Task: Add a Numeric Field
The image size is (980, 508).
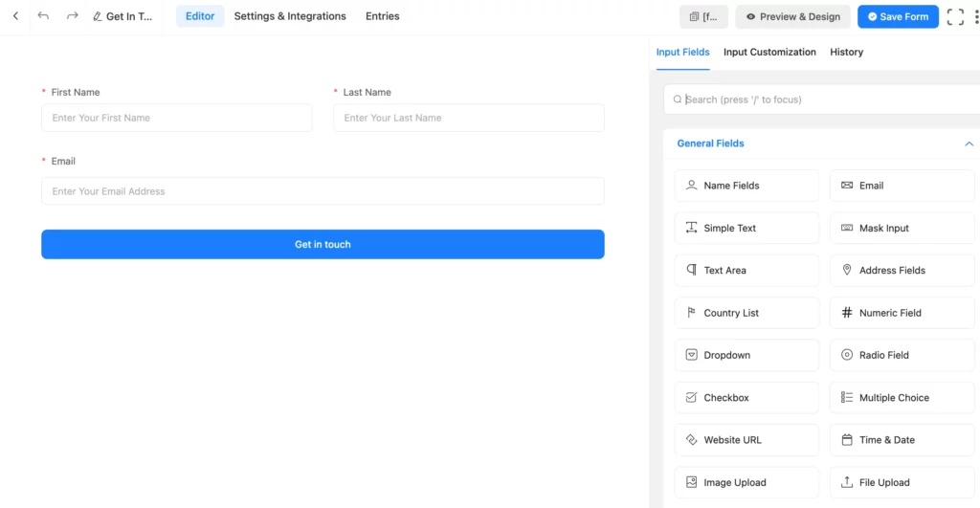Action: coord(902,313)
